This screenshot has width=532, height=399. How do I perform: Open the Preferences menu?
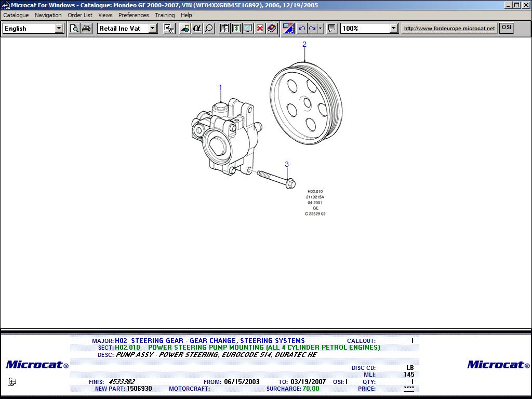tap(134, 15)
